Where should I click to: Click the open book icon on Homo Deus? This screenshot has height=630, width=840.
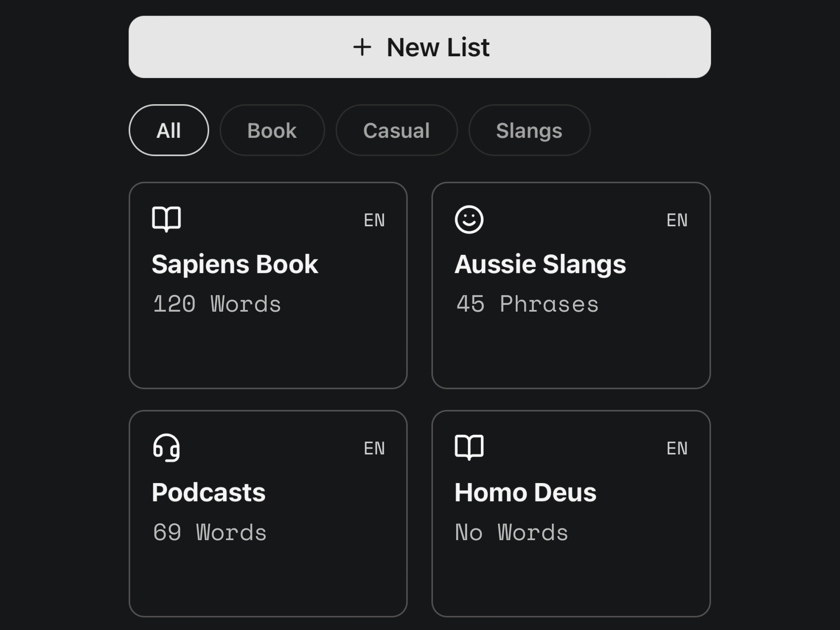(469, 447)
